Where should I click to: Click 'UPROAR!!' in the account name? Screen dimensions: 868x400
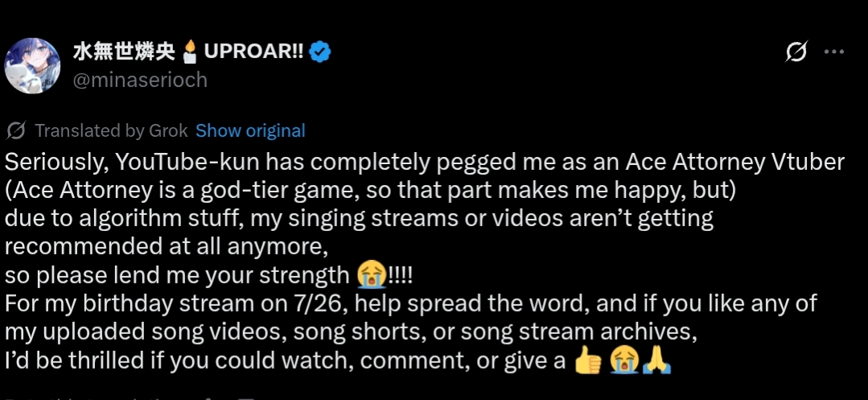click(x=254, y=52)
